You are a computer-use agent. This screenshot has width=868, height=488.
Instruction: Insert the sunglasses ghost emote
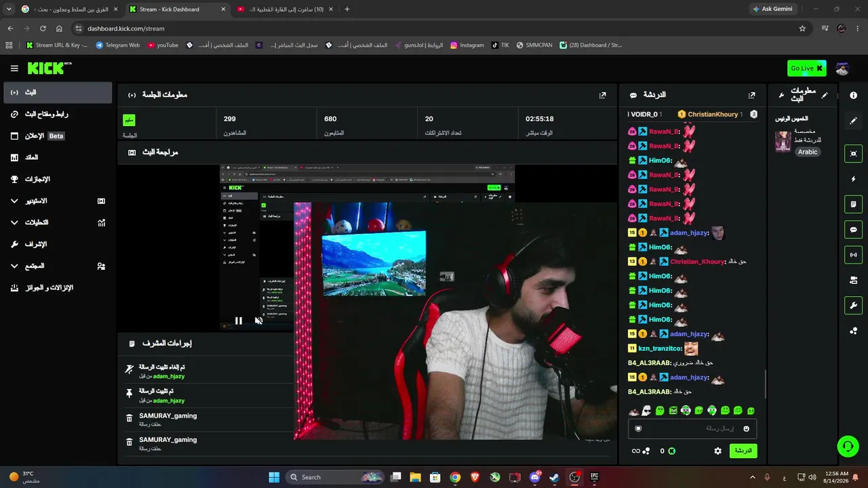646,411
